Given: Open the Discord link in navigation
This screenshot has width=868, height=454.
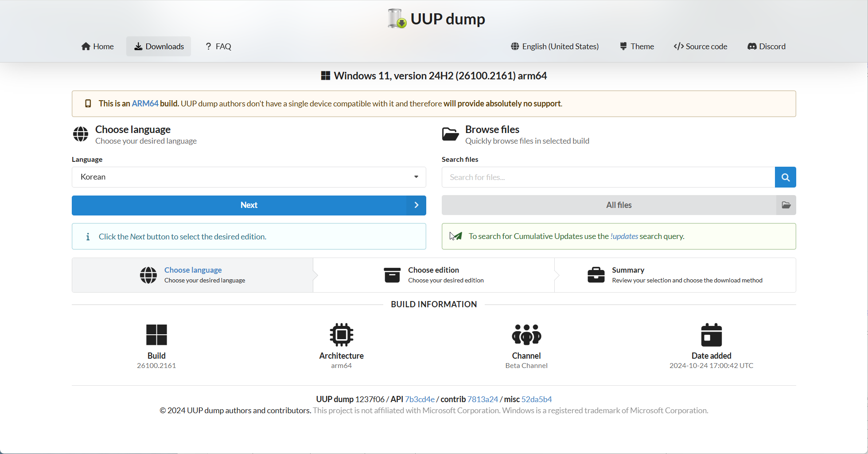Looking at the screenshot, I should point(767,46).
